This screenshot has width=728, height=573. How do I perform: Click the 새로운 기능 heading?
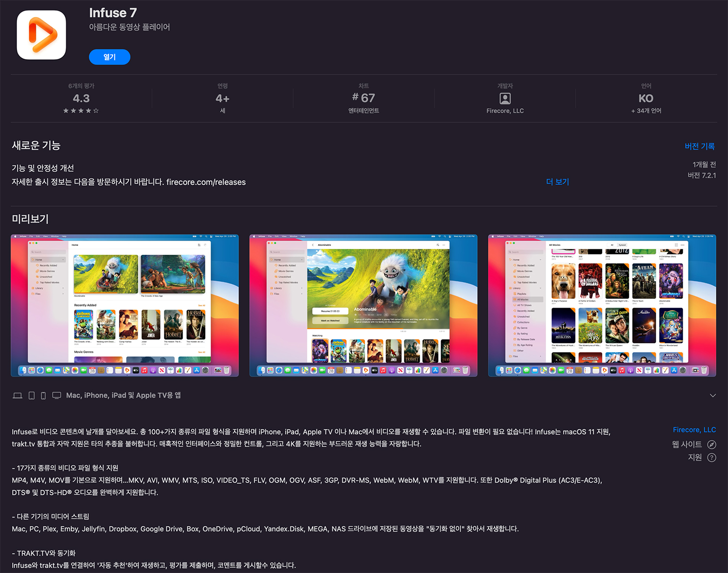(36, 146)
